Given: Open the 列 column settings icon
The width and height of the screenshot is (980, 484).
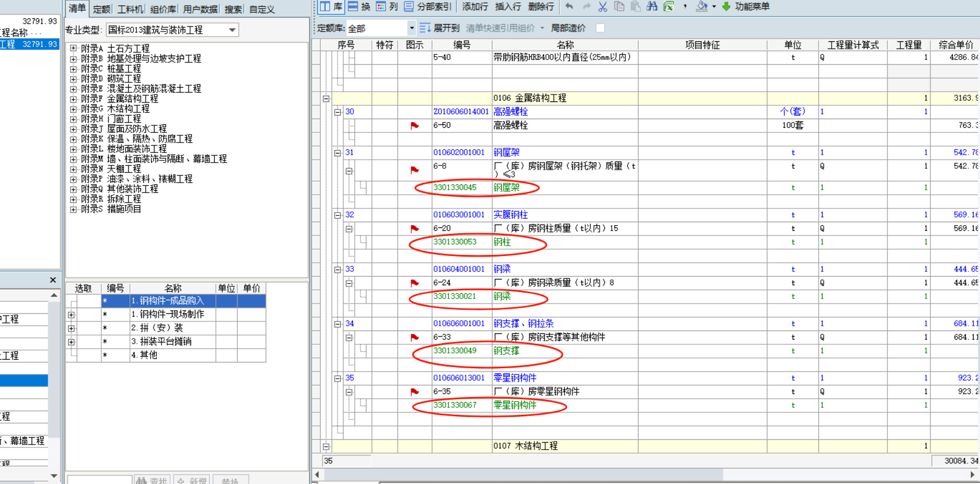Looking at the screenshot, I should coord(387,7).
